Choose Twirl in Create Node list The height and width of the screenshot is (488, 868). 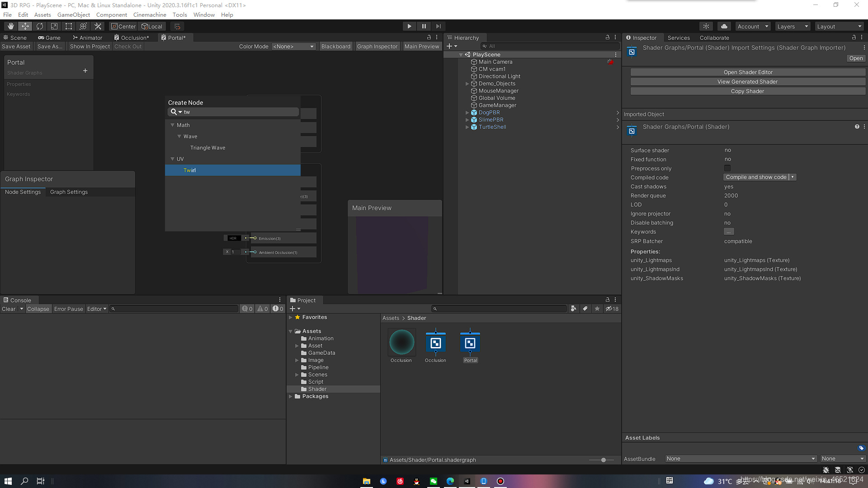pos(190,170)
